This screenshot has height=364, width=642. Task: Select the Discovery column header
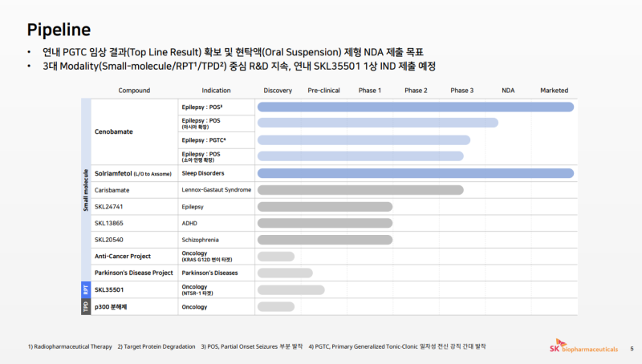click(x=278, y=91)
